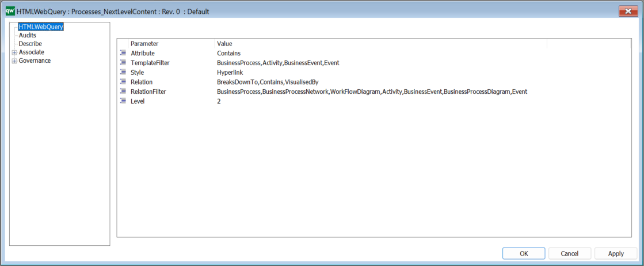Expand the Governance tree node
The image size is (644, 266).
pos(14,61)
